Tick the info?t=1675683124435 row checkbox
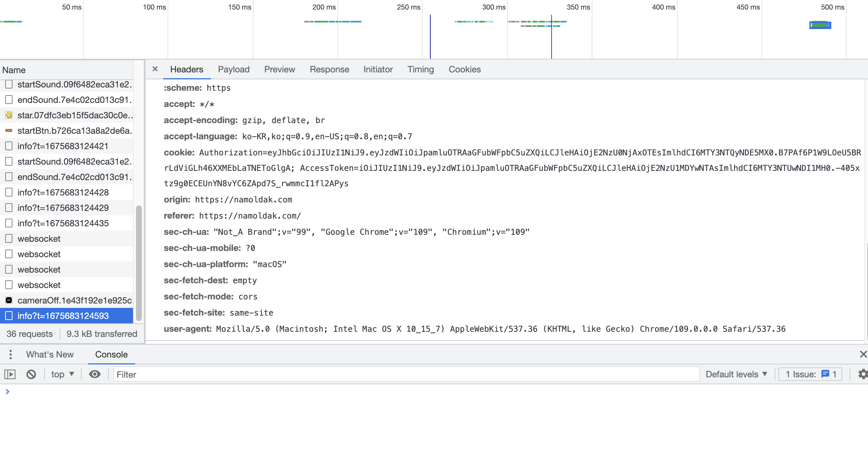This screenshot has height=471, width=868. [9, 223]
